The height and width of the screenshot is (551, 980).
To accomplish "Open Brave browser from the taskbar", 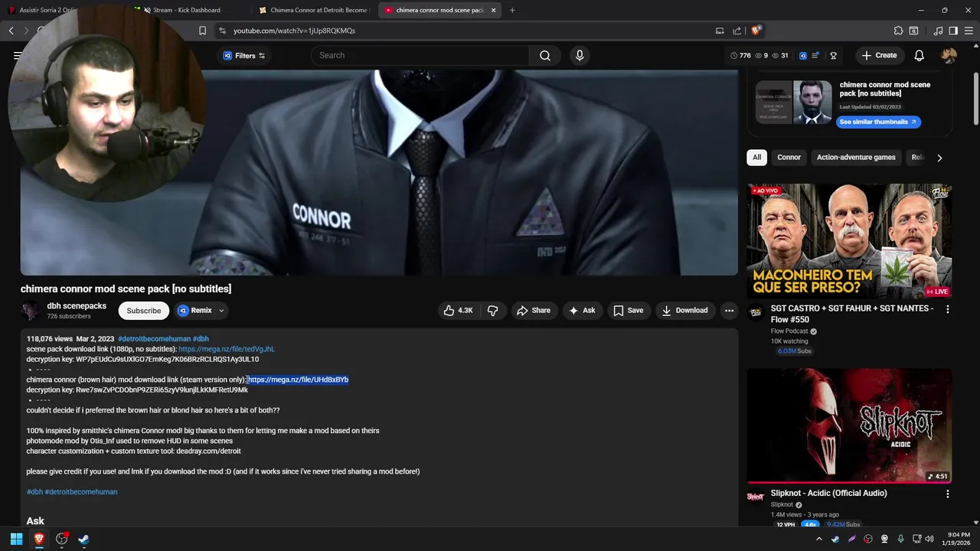I will pyautogui.click(x=39, y=539).
